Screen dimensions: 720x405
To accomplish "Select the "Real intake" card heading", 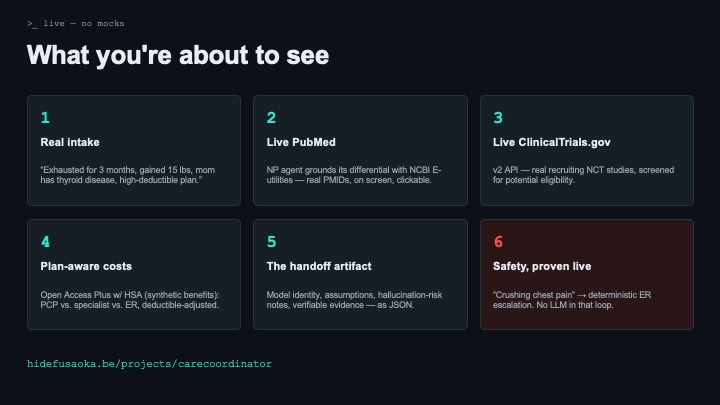I will (70, 142).
